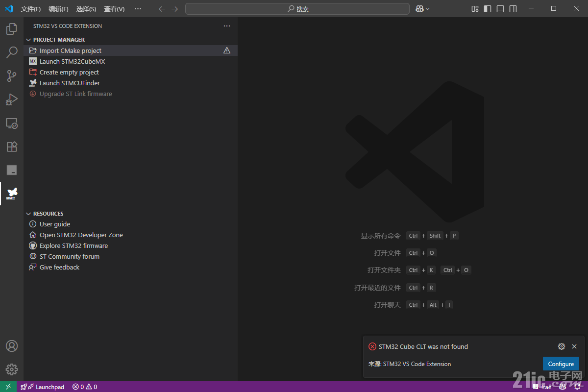Toggle secondary side bar visibility
The width and height of the screenshot is (588, 392).
pos(513,9)
